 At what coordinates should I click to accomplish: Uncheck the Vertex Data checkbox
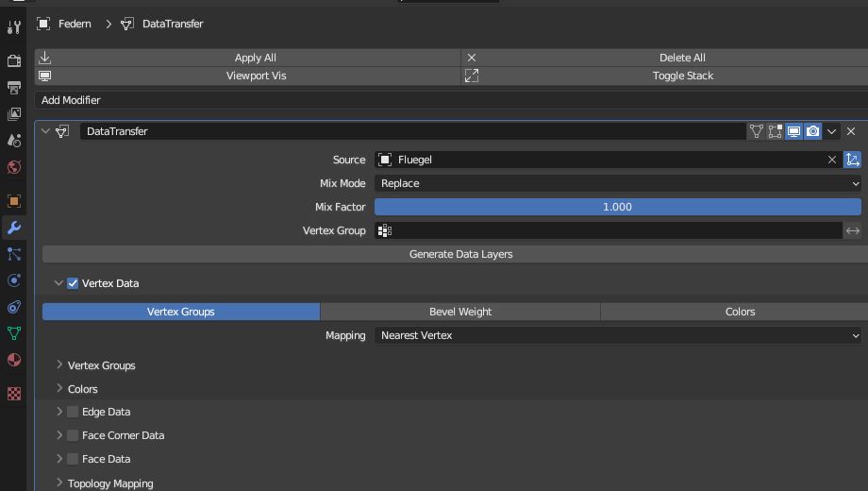pyautogui.click(x=73, y=283)
